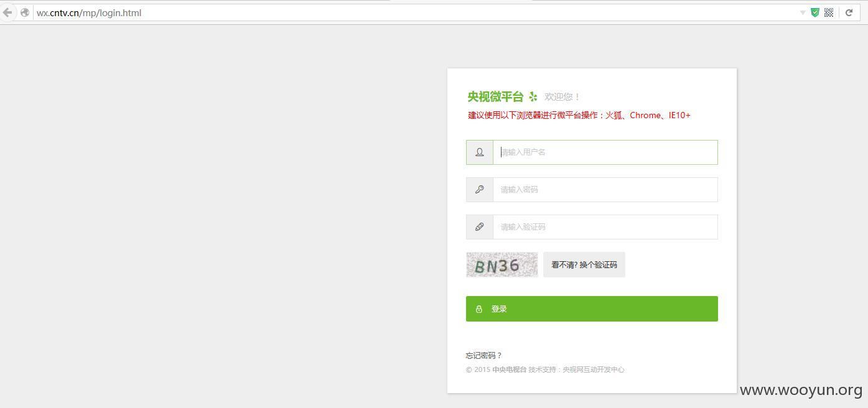This screenshot has width=868, height=408.
Task: Click the 央视微平台 logo title
Action: [495, 97]
